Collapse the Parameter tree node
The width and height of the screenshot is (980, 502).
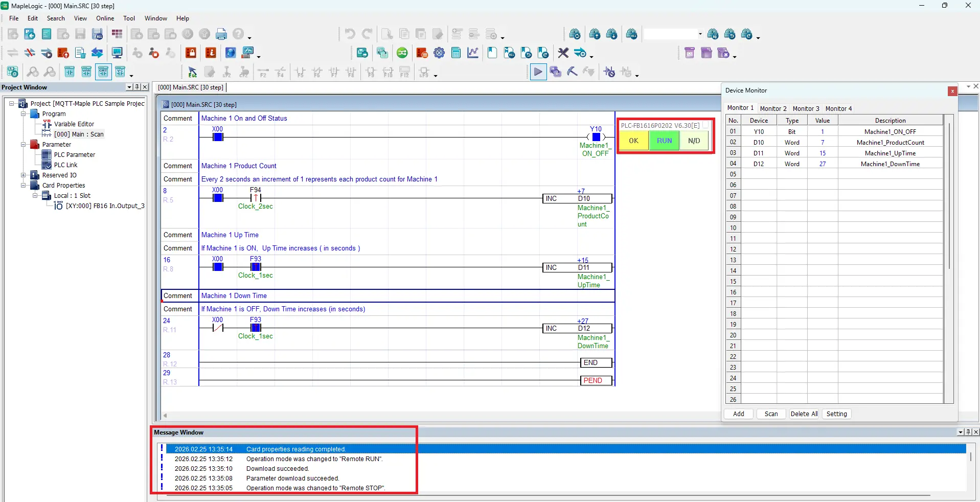point(24,145)
